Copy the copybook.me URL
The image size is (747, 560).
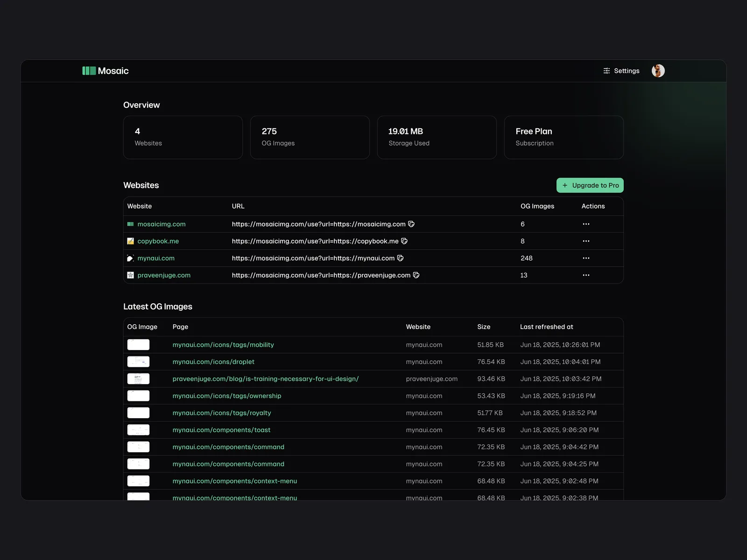click(404, 241)
